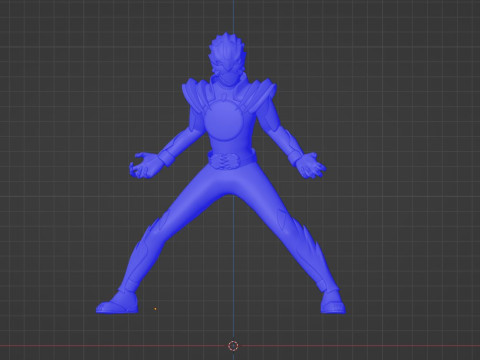The width and height of the screenshot is (480, 360).
Task: Click the red-white 3D cursor ring
Action: (233, 346)
